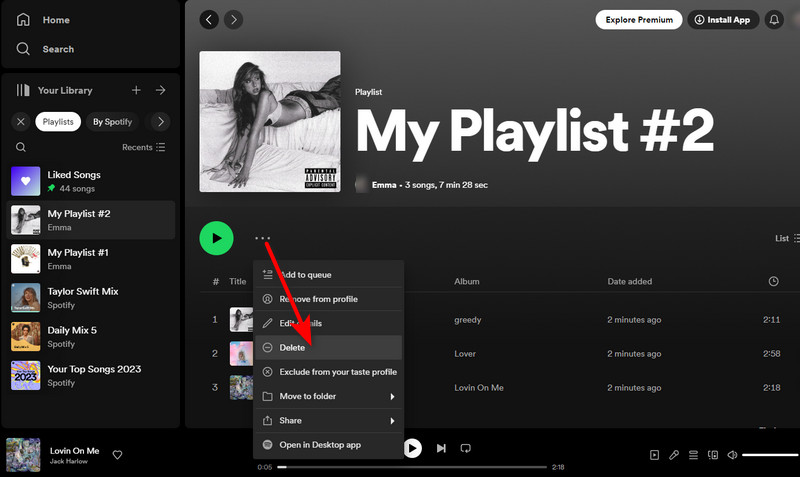Go forward with the right arrow
Image resolution: width=800 pixels, height=477 pixels.
point(234,20)
